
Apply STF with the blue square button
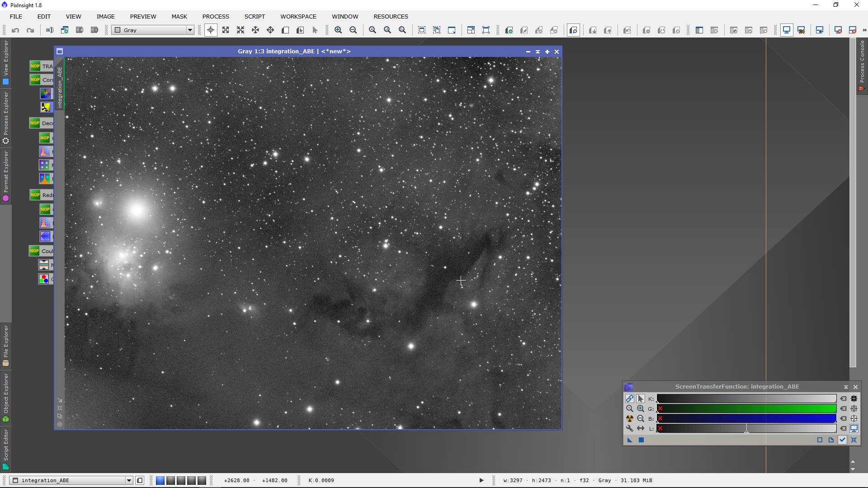[x=641, y=440]
